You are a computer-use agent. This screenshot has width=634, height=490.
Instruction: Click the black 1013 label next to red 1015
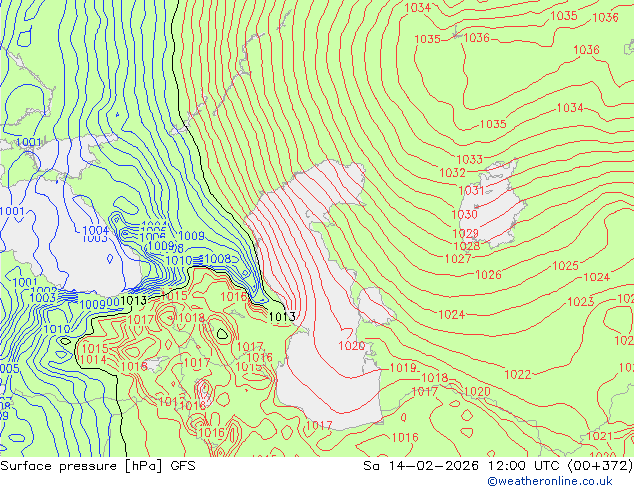pyautogui.click(x=133, y=300)
